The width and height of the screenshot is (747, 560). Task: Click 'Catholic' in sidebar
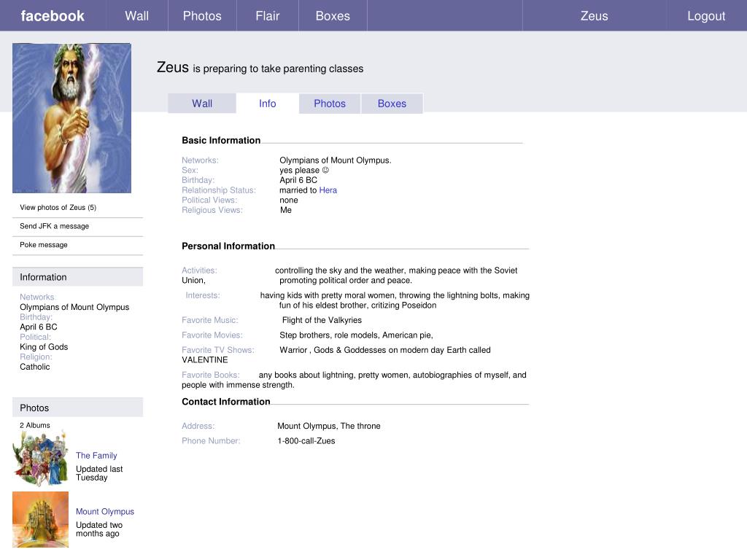(x=35, y=367)
